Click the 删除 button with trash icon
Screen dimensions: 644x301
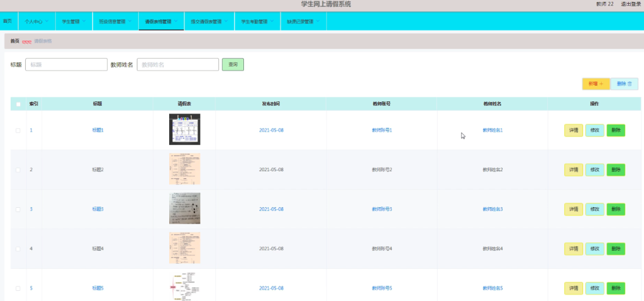[625, 84]
